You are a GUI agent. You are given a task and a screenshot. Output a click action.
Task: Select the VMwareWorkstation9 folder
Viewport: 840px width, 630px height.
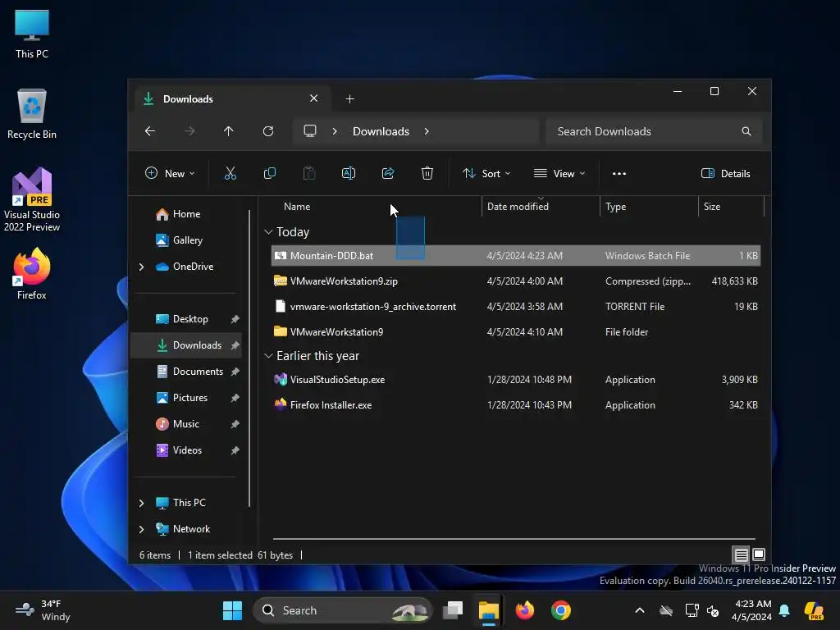coord(516,332)
